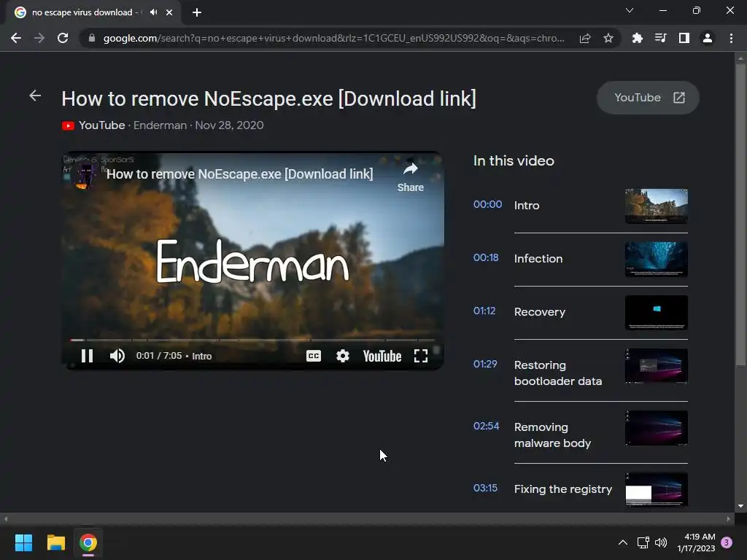Reload the page
Image resolution: width=747 pixels, height=560 pixels.
click(x=63, y=38)
